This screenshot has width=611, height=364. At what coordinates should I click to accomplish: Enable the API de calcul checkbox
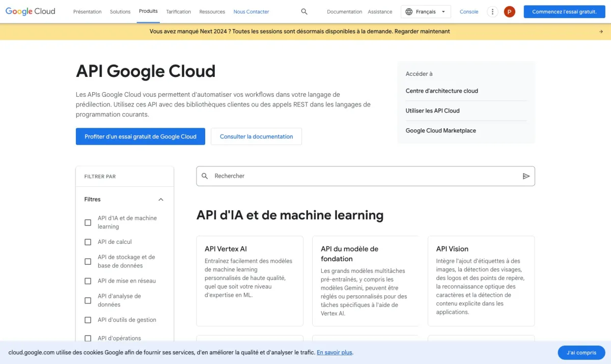pos(88,242)
